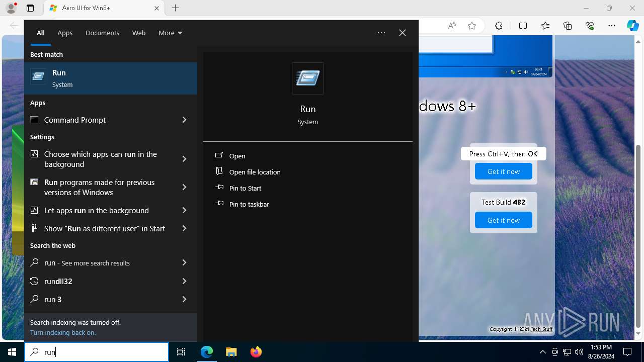This screenshot has width=644, height=362.
Task: Click the taskbar clock showing 1:53 PM
Action: pos(601,352)
